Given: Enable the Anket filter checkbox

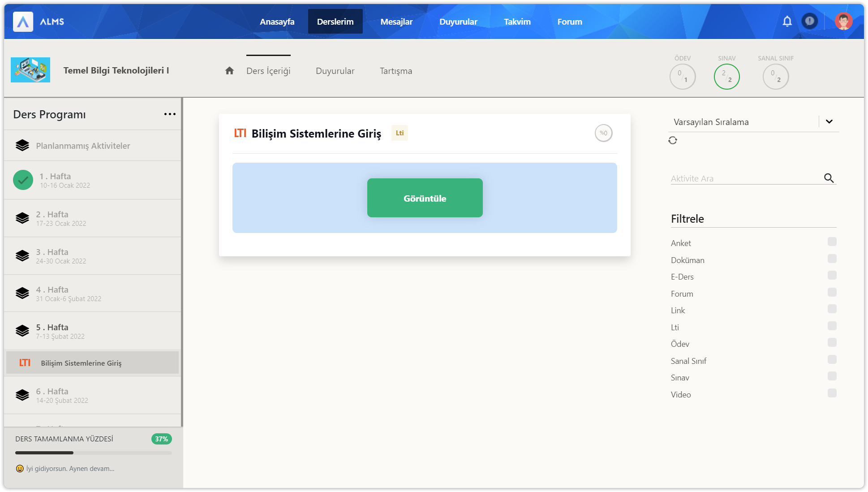Looking at the screenshot, I should (832, 242).
